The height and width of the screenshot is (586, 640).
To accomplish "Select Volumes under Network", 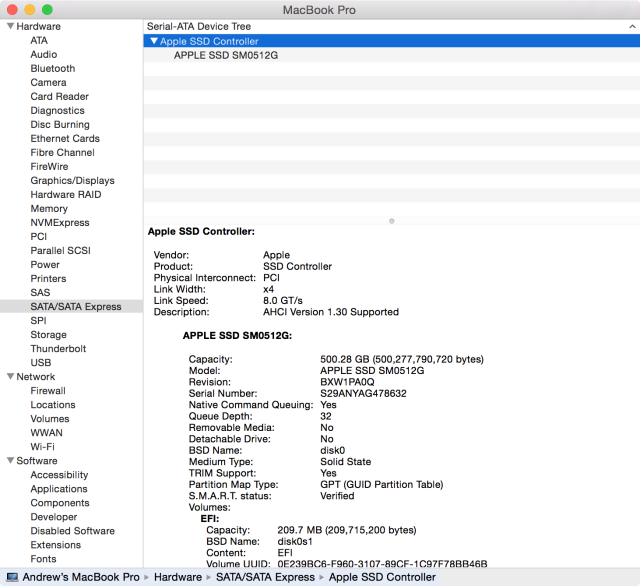I will pos(50,419).
